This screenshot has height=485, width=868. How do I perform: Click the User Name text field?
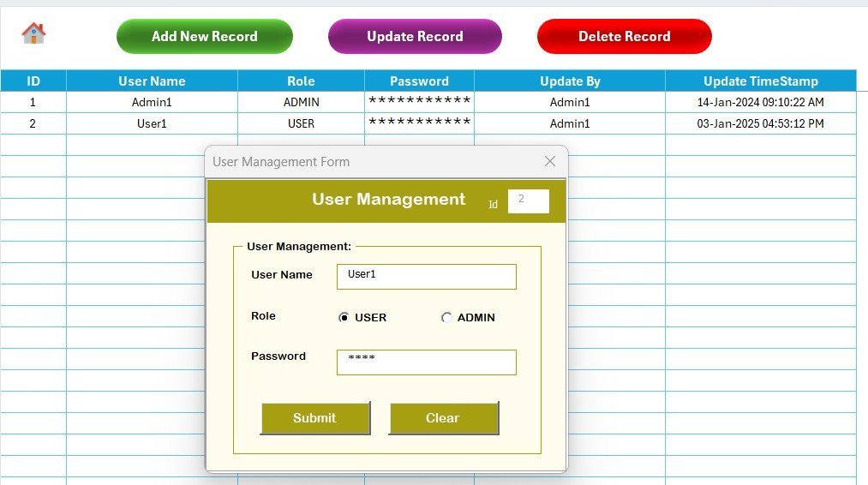[426, 276]
